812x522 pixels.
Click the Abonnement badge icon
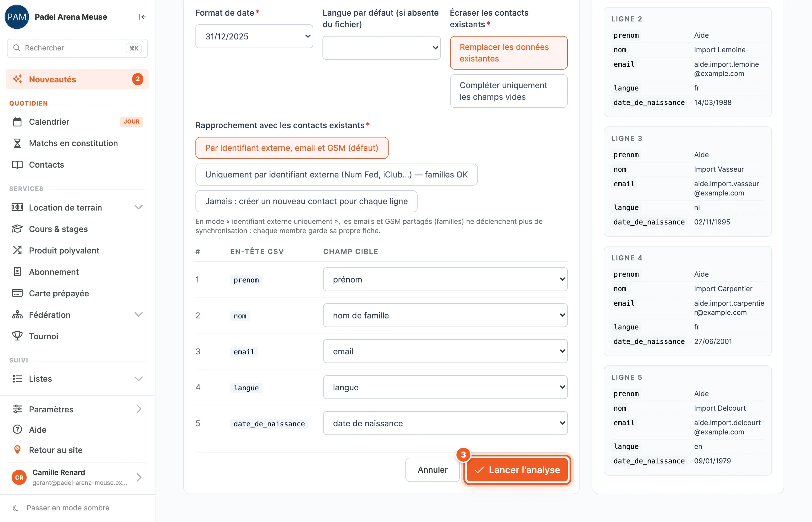click(x=17, y=271)
